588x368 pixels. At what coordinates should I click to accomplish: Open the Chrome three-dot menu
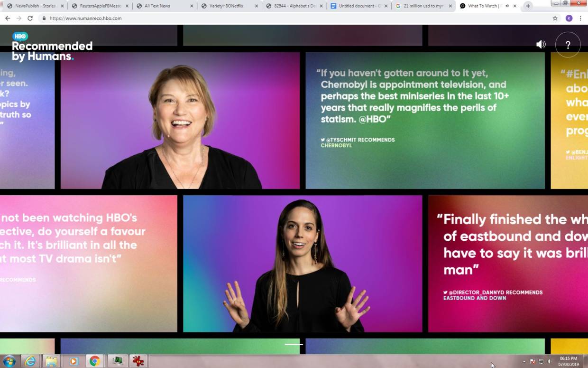pos(580,18)
